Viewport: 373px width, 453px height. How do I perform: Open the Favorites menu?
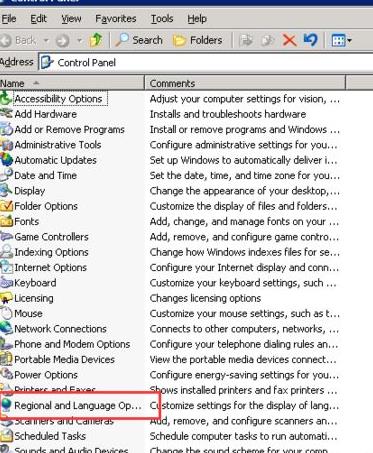pyautogui.click(x=116, y=19)
